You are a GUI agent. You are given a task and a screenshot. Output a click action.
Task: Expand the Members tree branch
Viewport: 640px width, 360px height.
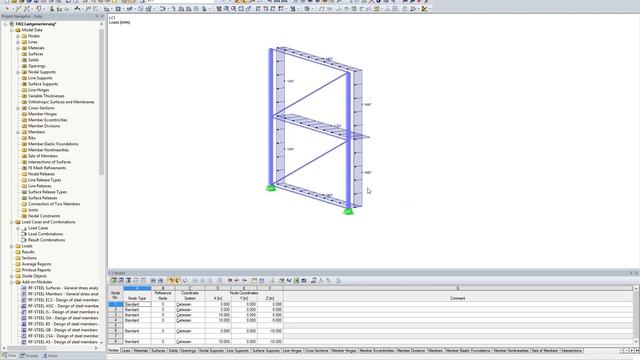[18, 132]
